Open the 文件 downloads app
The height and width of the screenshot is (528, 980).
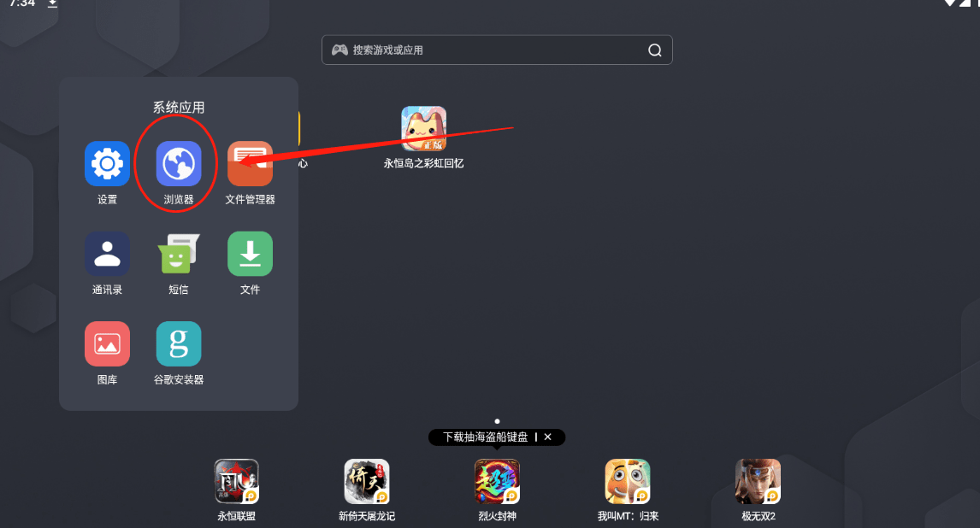250,254
